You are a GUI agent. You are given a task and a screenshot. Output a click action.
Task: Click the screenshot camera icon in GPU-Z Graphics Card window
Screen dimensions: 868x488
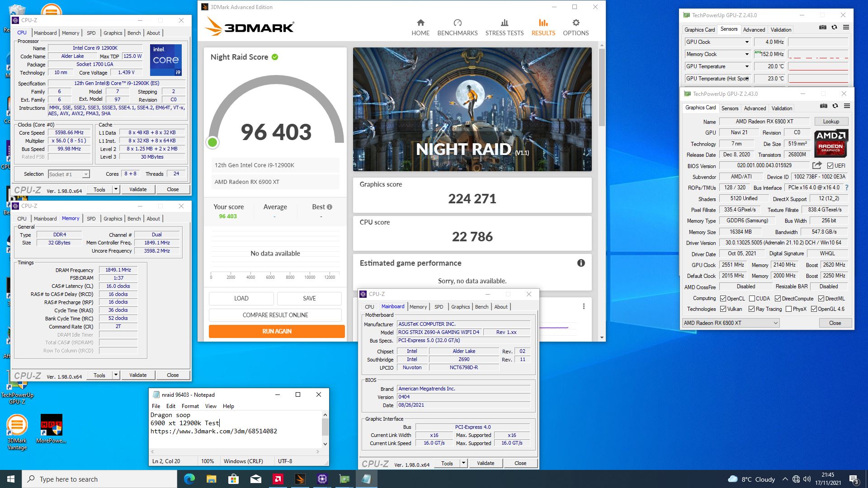pos(824,106)
